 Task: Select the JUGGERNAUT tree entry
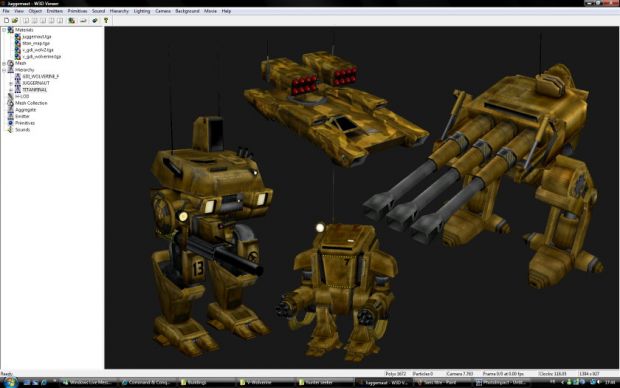pos(36,83)
